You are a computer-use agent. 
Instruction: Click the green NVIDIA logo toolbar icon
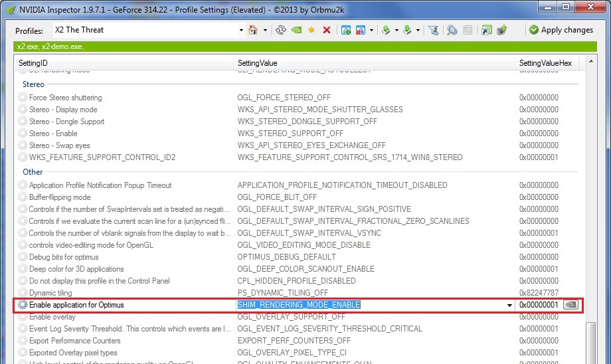pos(296,30)
